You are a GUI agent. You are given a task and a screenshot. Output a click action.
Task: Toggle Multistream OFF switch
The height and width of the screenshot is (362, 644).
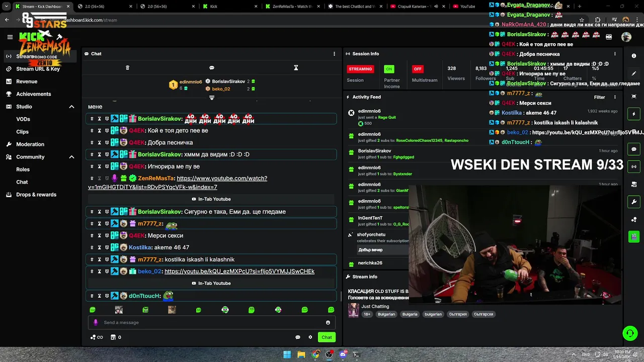click(418, 69)
